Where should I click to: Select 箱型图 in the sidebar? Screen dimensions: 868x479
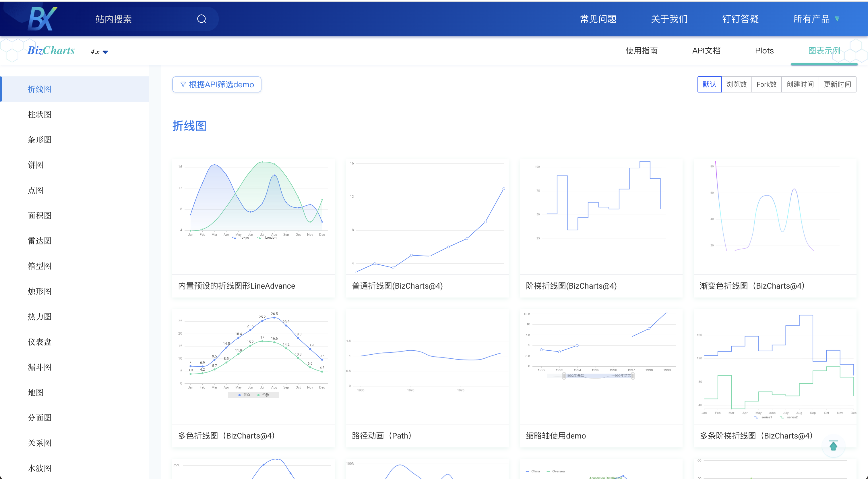[74, 266]
